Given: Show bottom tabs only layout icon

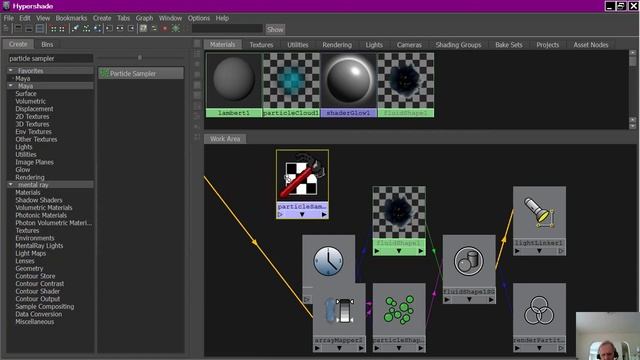Looking at the screenshot, I should (x=29, y=29).
